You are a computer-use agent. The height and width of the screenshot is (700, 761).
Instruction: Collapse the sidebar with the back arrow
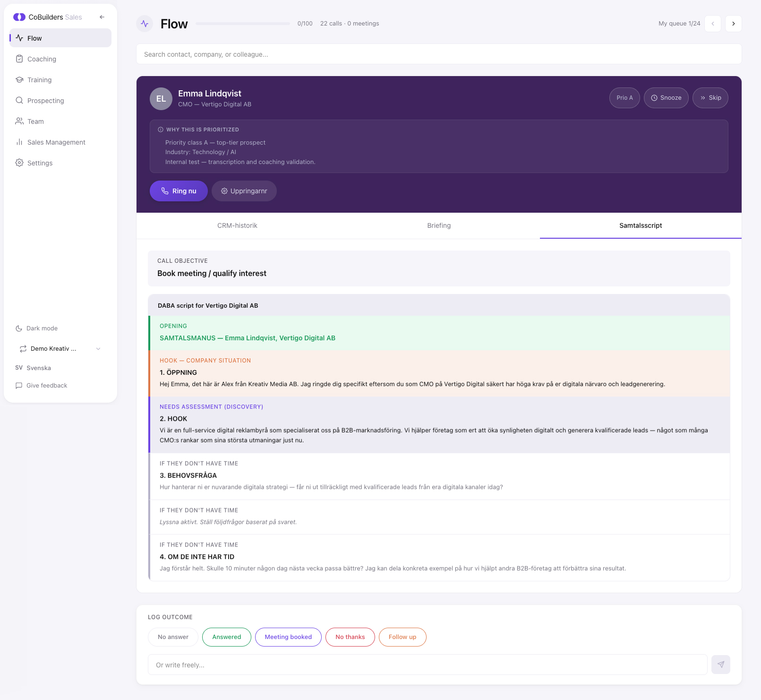(102, 17)
